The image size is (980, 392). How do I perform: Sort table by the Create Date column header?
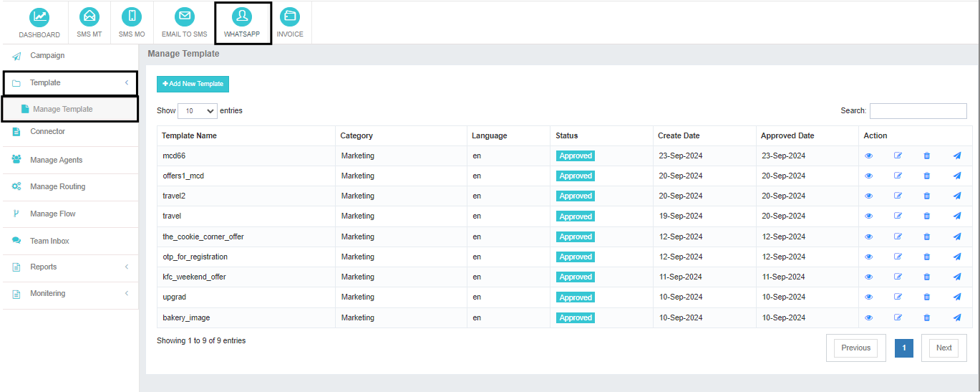point(679,135)
